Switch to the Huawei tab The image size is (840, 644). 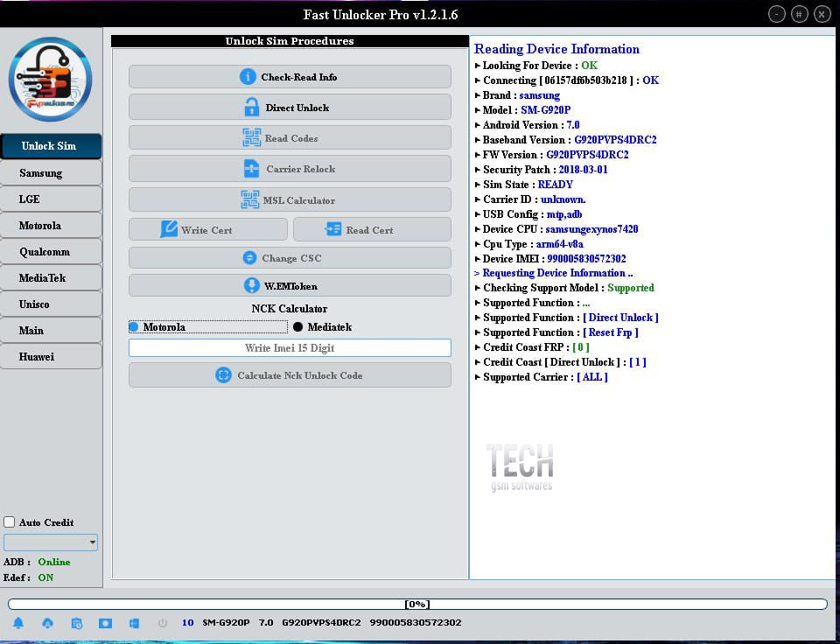click(51, 356)
